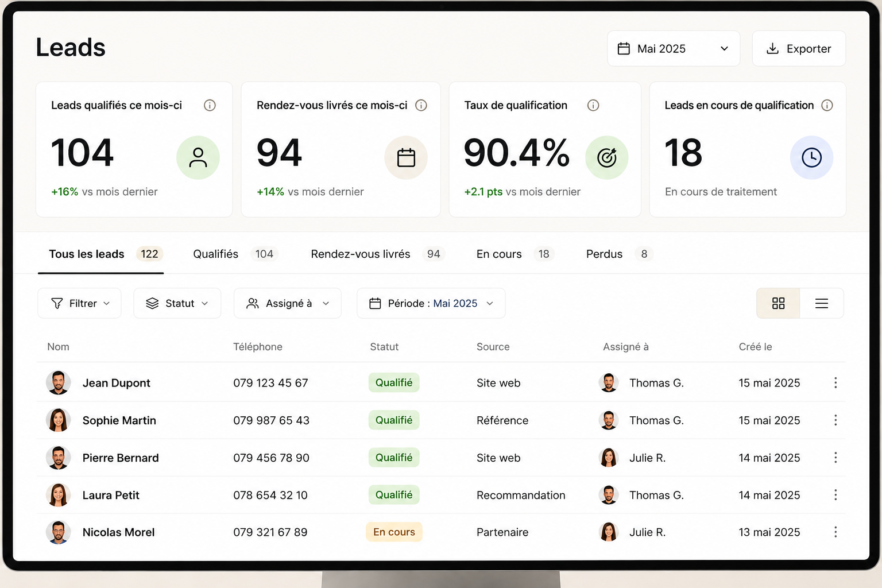Click the Exporter button
The height and width of the screenshot is (588, 882).
click(x=799, y=49)
